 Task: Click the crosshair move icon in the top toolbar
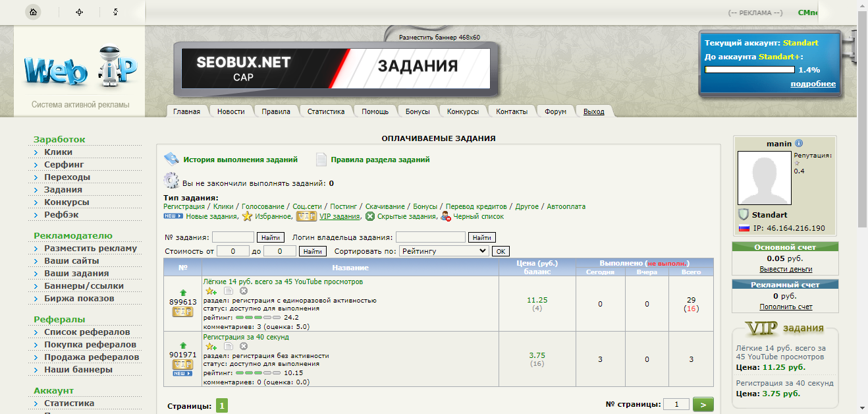pos(80,12)
